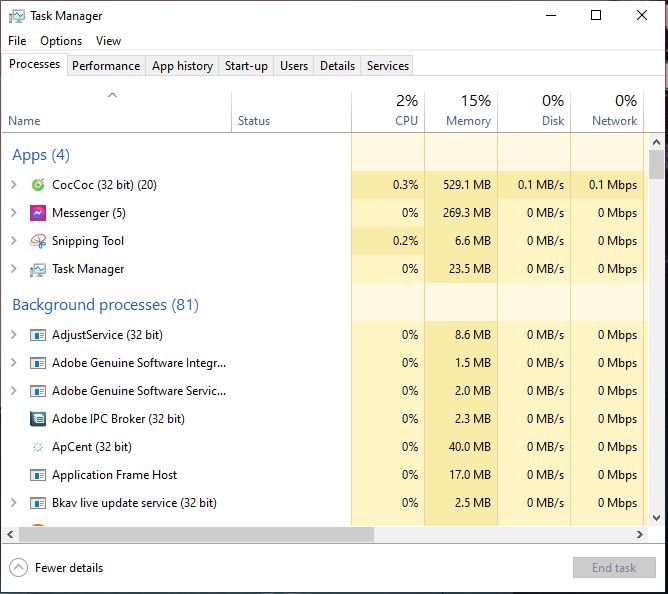Viewport: 668px width, 594px height.
Task: Switch to the Start-up tab
Action: [x=246, y=66]
